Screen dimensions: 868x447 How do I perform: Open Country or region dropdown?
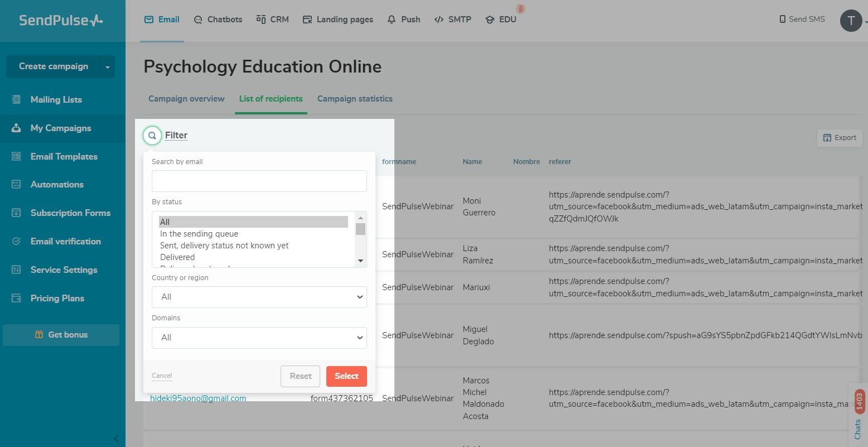click(x=259, y=297)
